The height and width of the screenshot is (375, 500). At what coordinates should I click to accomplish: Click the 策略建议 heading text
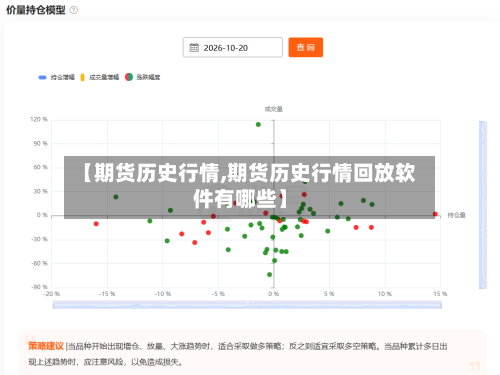tap(46, 346)
